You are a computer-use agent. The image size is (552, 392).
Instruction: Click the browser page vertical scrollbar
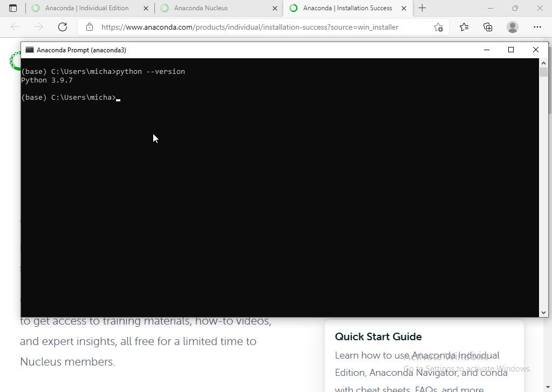point(550,79)
